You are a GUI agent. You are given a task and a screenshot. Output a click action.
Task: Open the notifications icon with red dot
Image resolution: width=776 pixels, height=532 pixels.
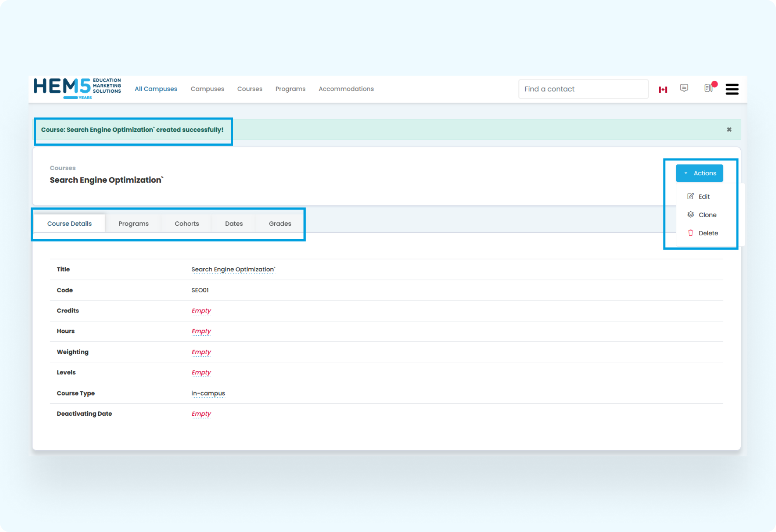[709, 88]
